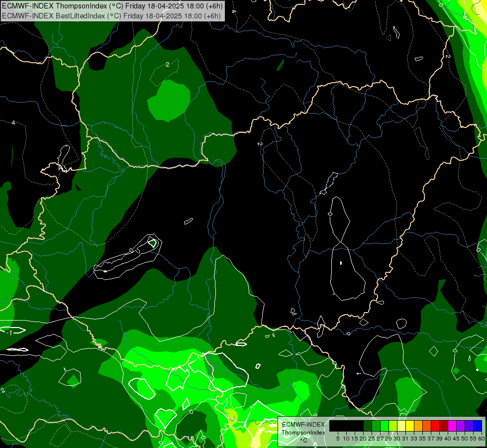Image resolution: width=487 pixels, height=448 pixels.
Task: Click the °C unit label in legend
Action: coord(304,441)
